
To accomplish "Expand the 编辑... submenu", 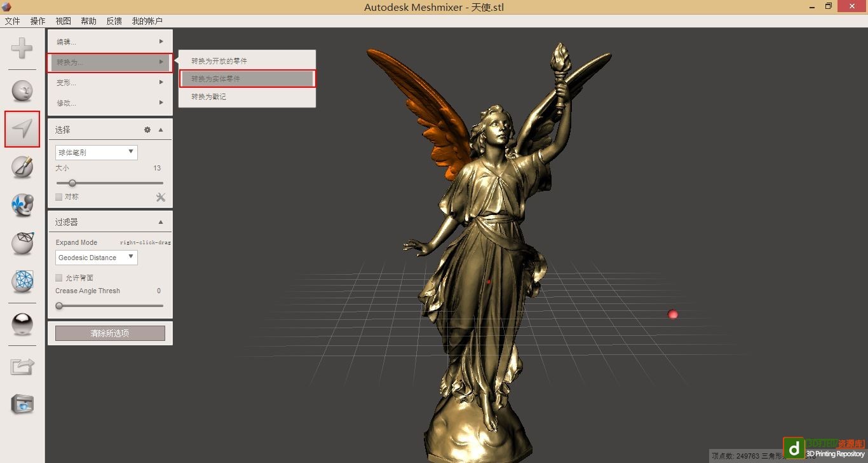I will coord(110,42).
